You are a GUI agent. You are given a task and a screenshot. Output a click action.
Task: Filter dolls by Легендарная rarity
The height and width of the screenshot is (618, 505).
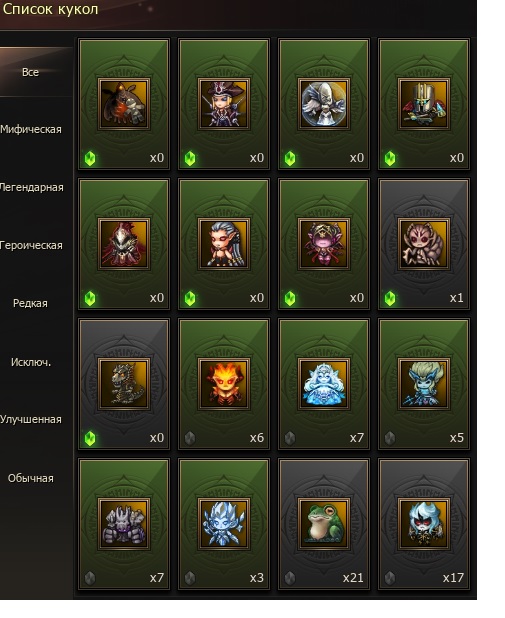tap(31, 187)
